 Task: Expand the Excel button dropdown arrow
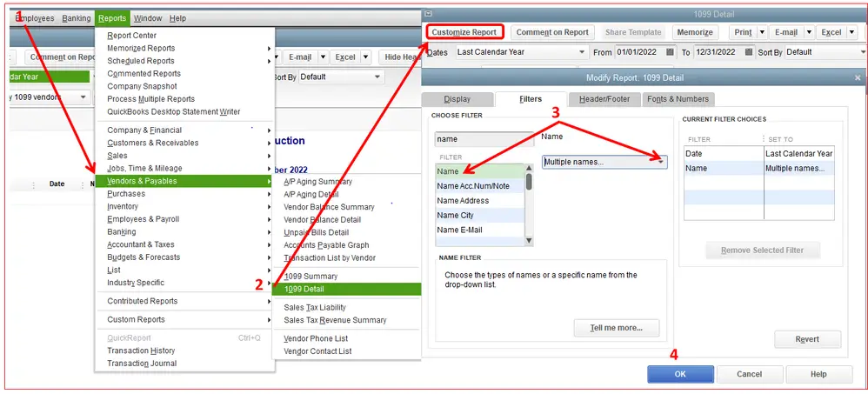pos(850,32)
